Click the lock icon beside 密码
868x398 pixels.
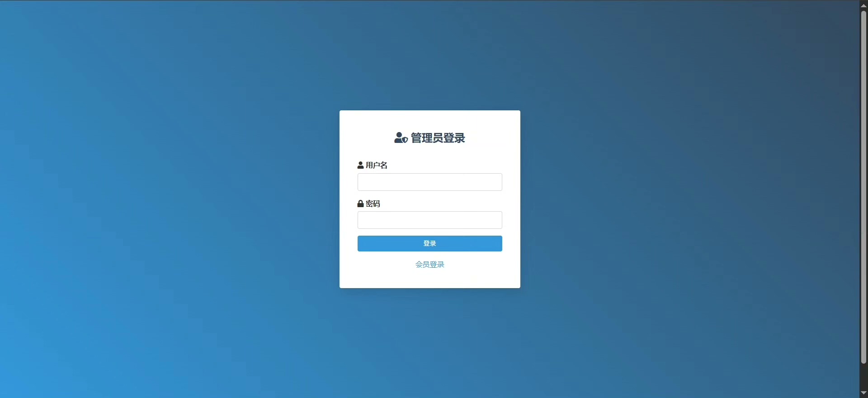(360, 204)
